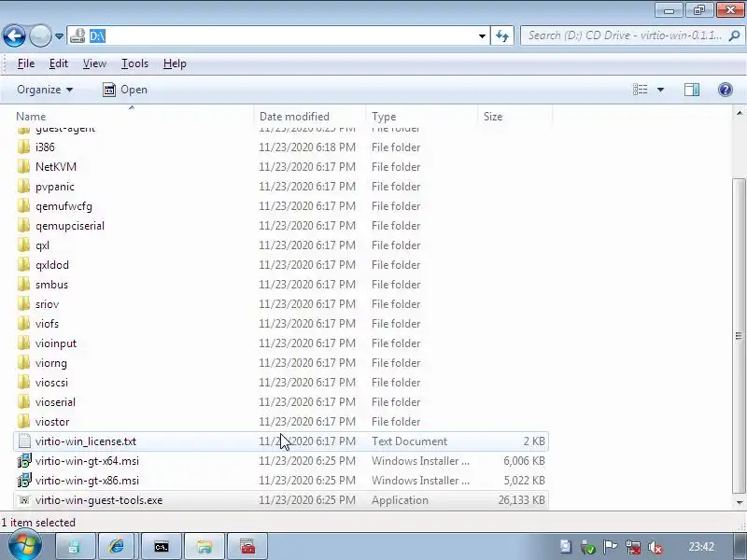
Task: Open the File menu
Action: coord(26,63)
